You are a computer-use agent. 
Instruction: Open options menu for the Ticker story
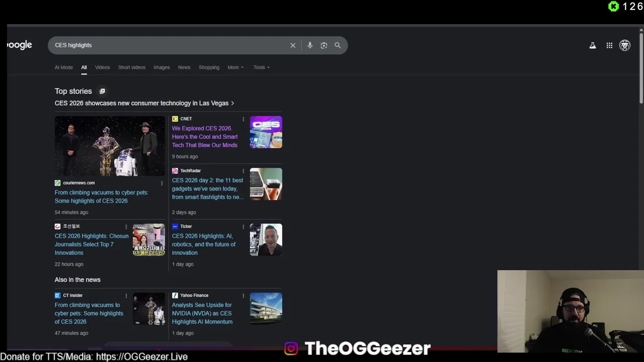244,227
